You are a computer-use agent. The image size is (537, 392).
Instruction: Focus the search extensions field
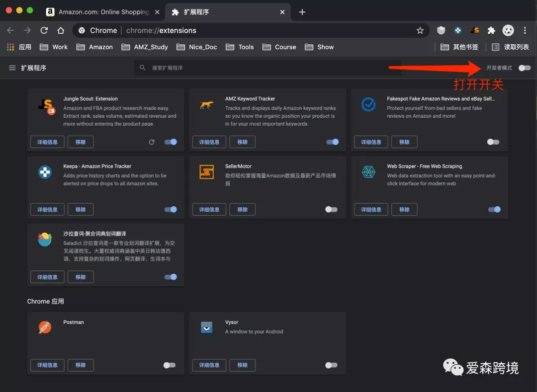click(x=268, y=68)
